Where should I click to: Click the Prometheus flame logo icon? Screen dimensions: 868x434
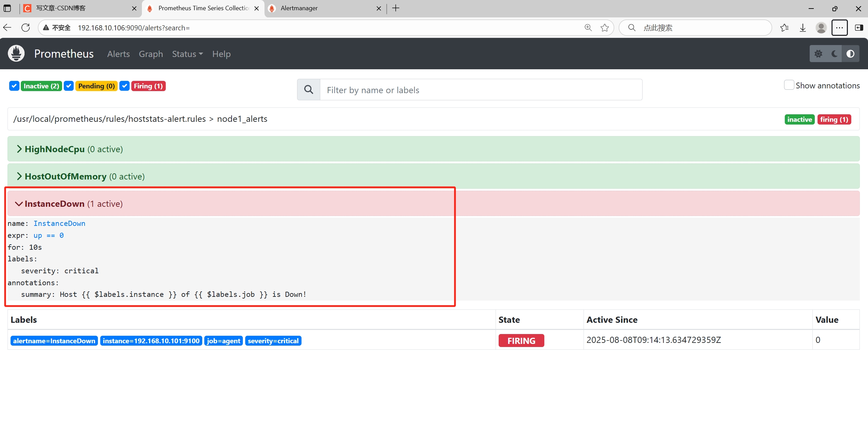point(16,54)
